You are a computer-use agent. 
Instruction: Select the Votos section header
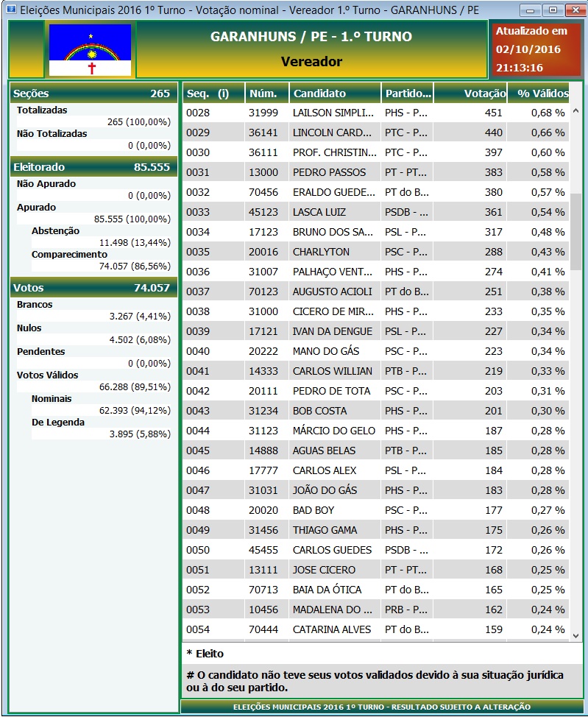click(93, 288)
